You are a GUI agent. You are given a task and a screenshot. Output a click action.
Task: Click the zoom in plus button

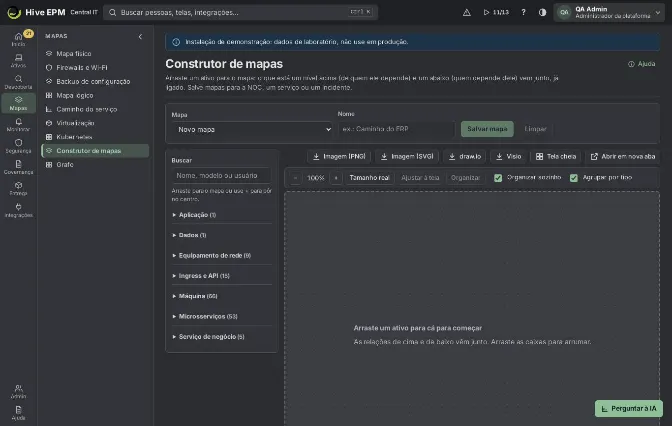click(336, 178)
